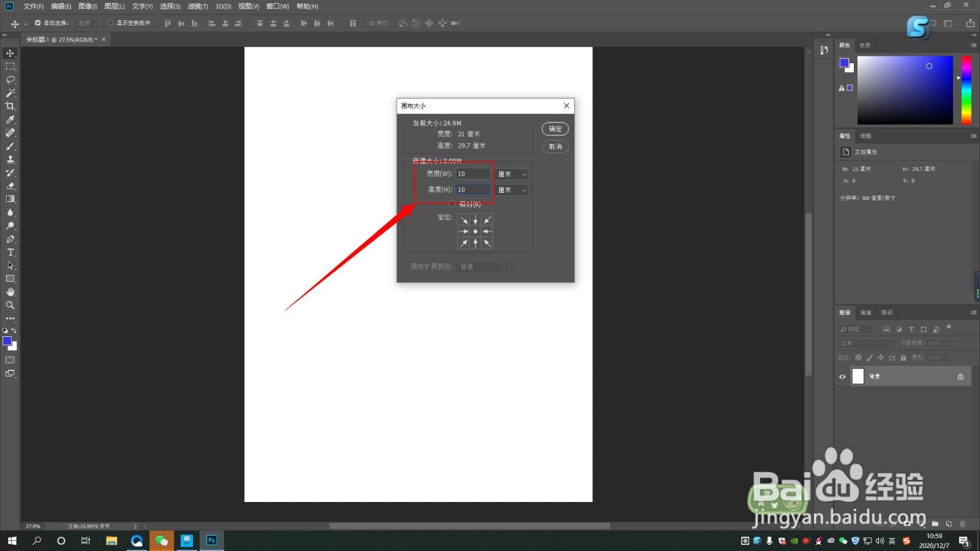Screen dimensions: 980x551
Task: Select the Path Selection tool
Action: [x=10, y=266]
